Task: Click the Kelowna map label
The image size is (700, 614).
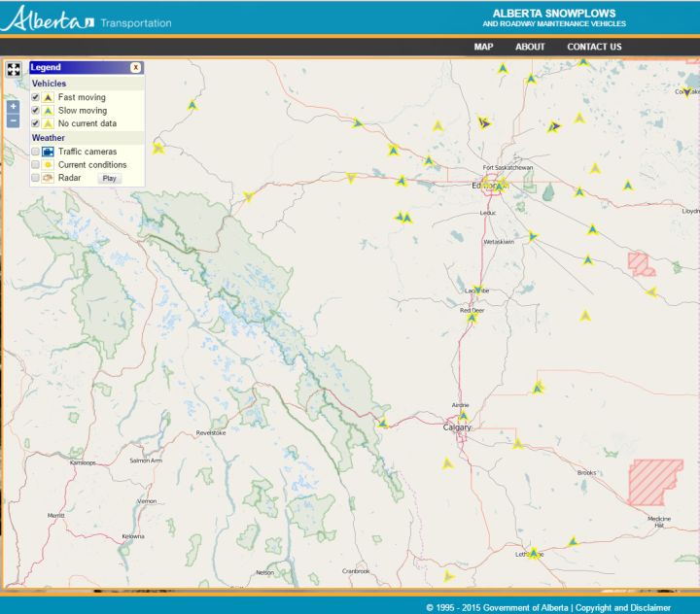Action: point(133,536)
